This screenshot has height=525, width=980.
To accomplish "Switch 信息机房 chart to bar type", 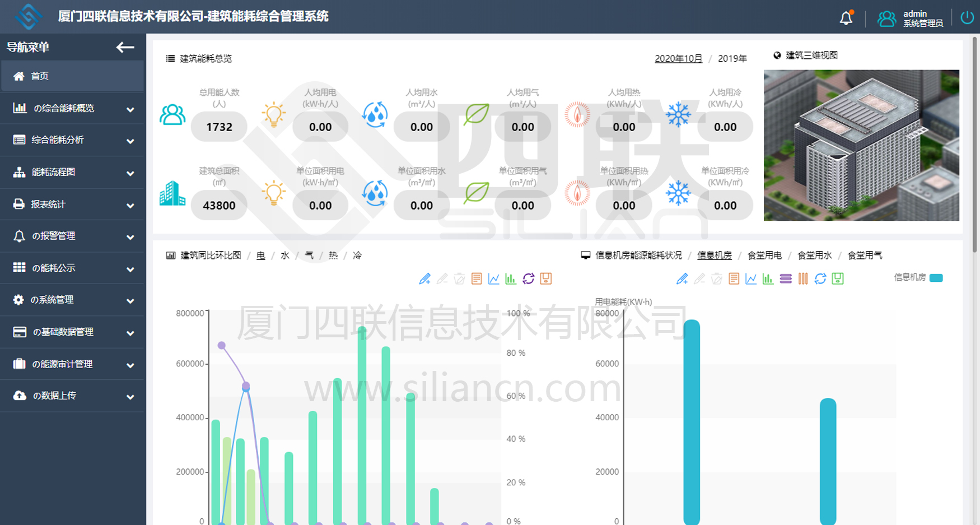I will (768, 278).
